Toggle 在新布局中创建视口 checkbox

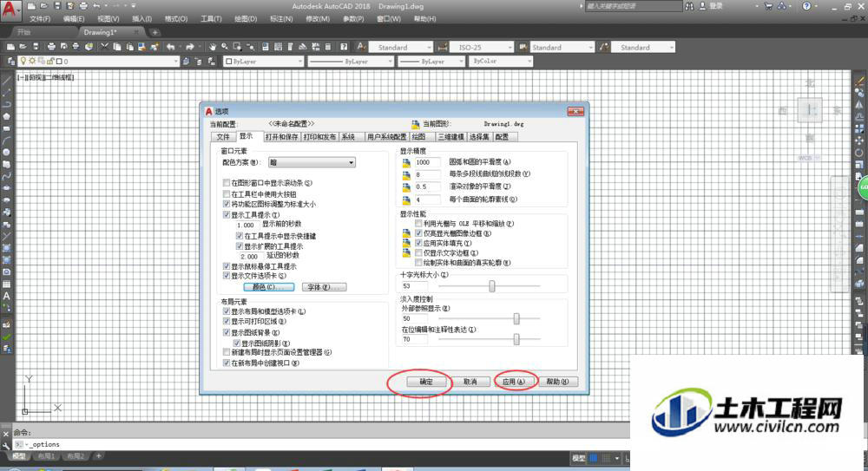click(x=227, y=363)
